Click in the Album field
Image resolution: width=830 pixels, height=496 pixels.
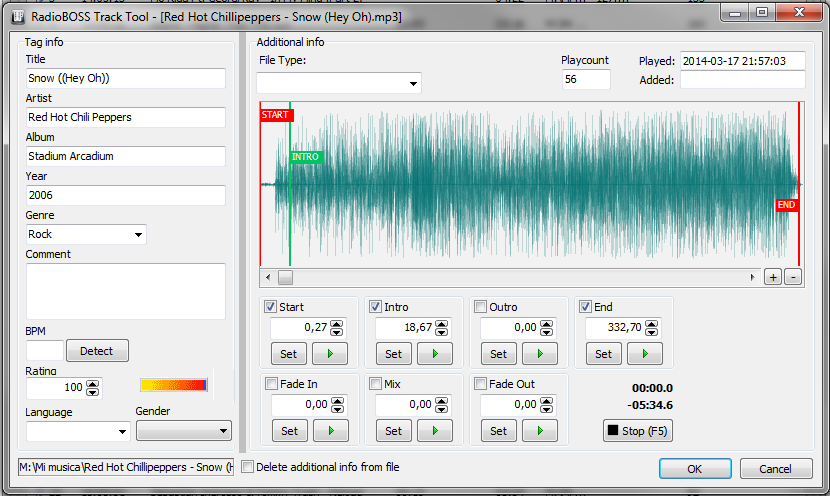[125, 156]
